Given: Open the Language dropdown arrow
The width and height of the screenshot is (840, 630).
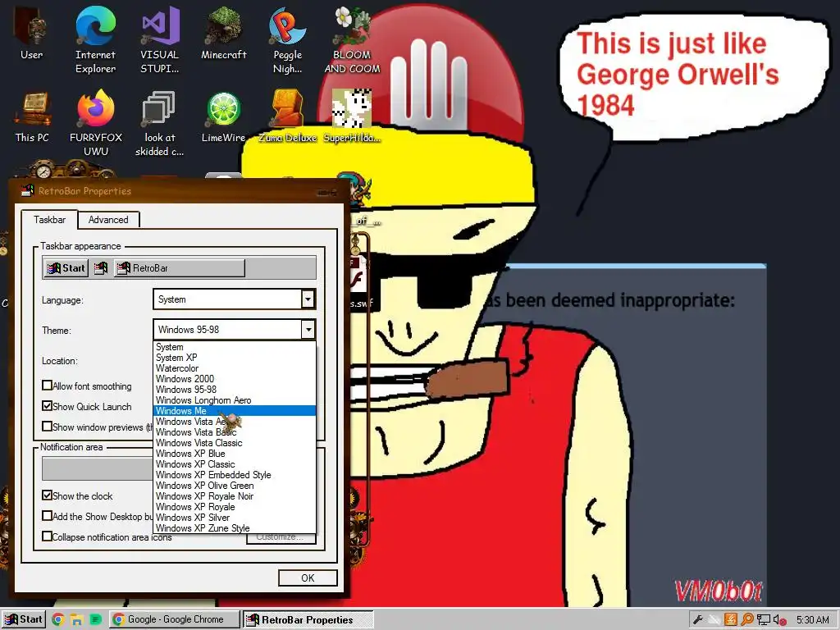Looking at the screenshot, I should pyautogui.click(x=308, y=299).
